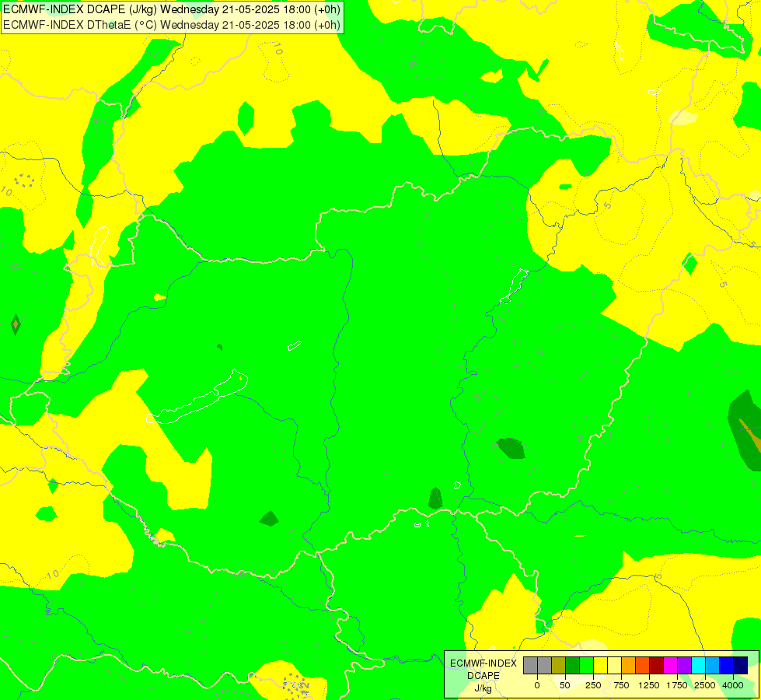Select the dark green 50 J/kg swatch
Viewport: 761px width, 700px height.
(x=573, y=665)
